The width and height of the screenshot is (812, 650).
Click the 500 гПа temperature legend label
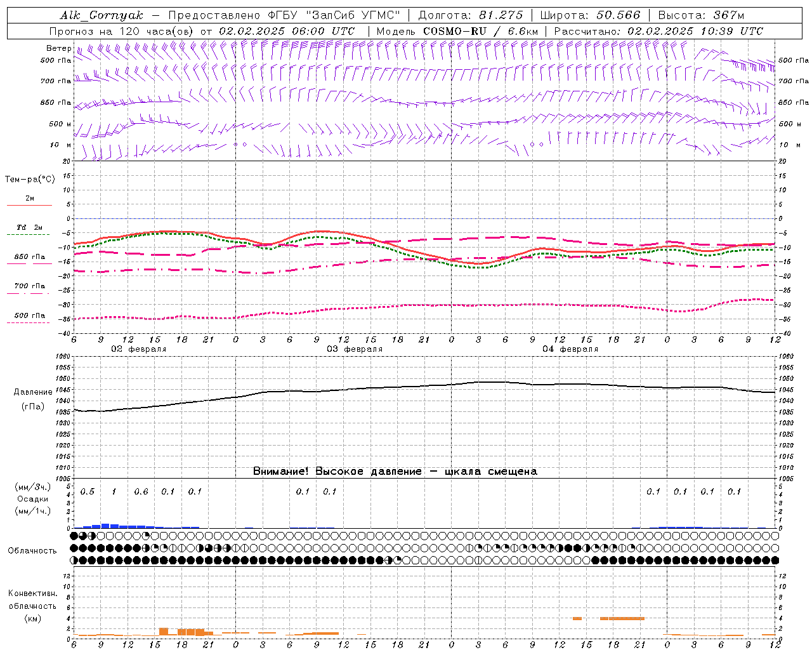pos(30,315)
